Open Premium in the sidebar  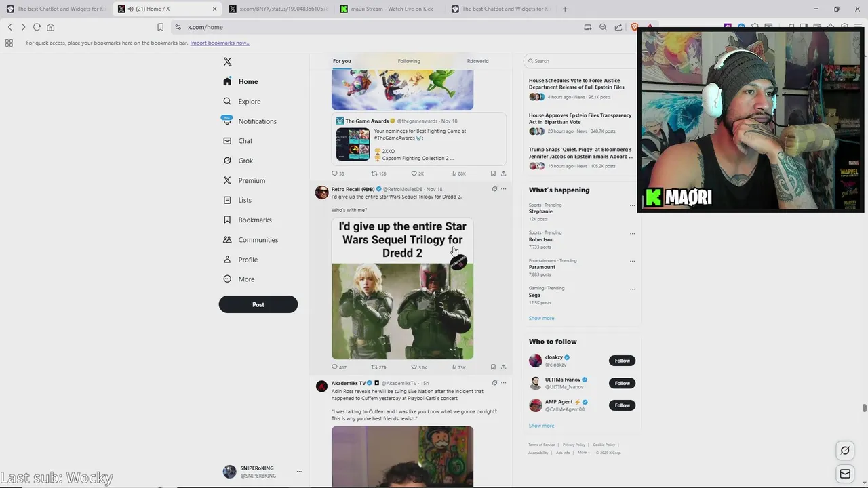coord(244,180)
